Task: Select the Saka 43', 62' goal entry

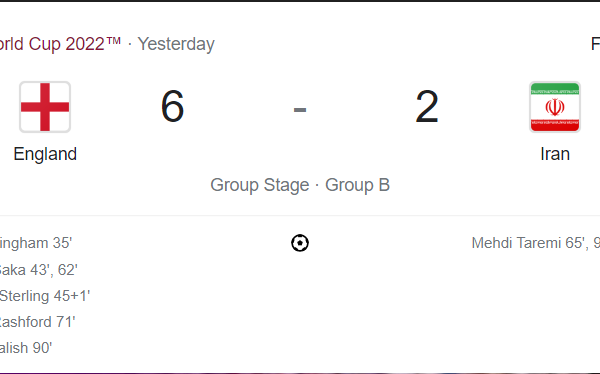Action: click(39, 270)
